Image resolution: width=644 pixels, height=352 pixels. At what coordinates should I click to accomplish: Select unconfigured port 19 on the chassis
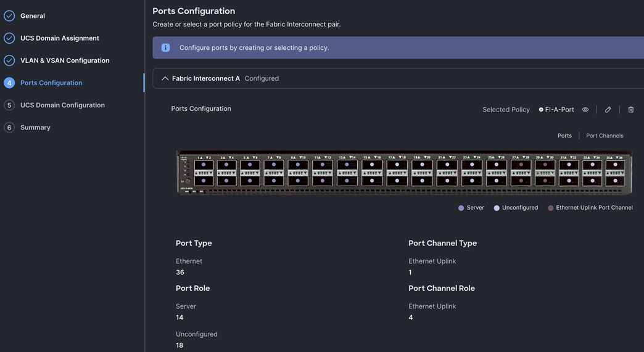tap(422, 165)
